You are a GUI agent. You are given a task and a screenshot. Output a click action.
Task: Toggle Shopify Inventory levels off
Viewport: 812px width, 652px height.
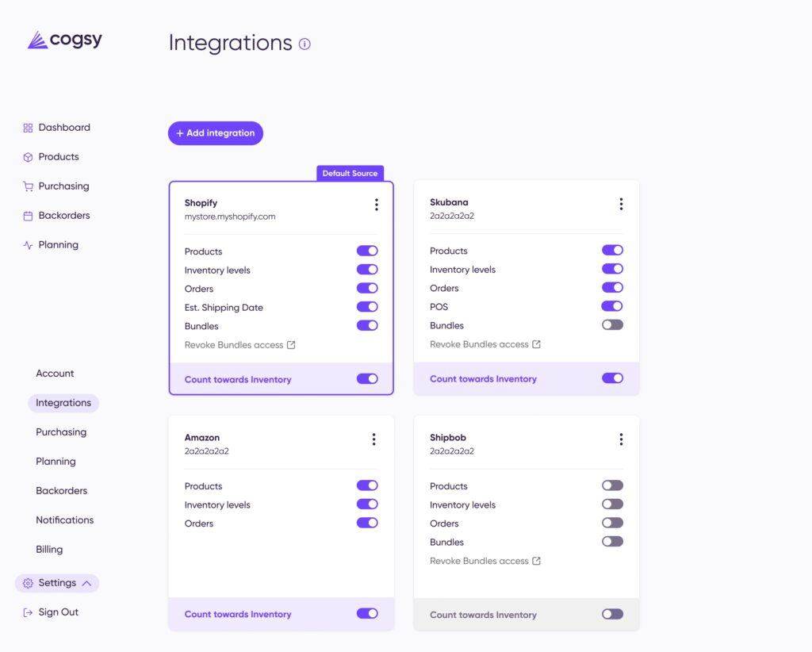point(367,270)
